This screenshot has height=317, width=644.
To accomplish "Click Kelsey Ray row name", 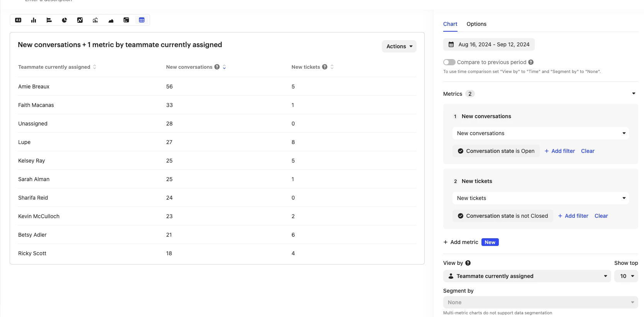I will pyautogui.click(x=32, y=161).
